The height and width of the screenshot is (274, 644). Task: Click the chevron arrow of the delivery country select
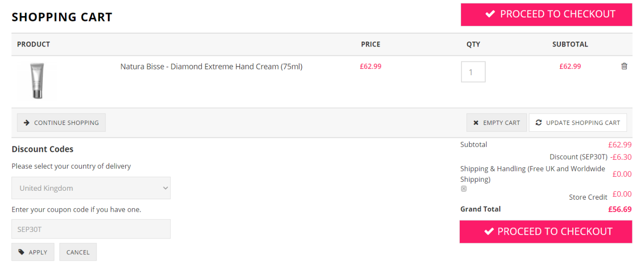click(165, 188)
